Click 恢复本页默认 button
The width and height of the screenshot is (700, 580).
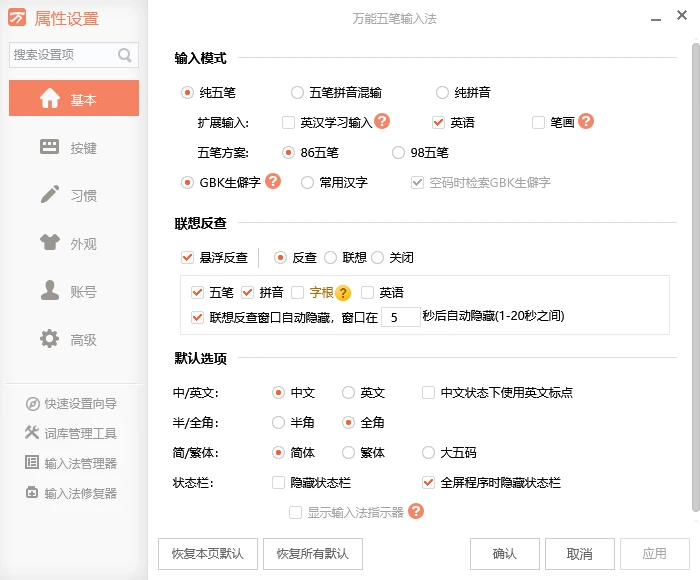coord(208,554)
